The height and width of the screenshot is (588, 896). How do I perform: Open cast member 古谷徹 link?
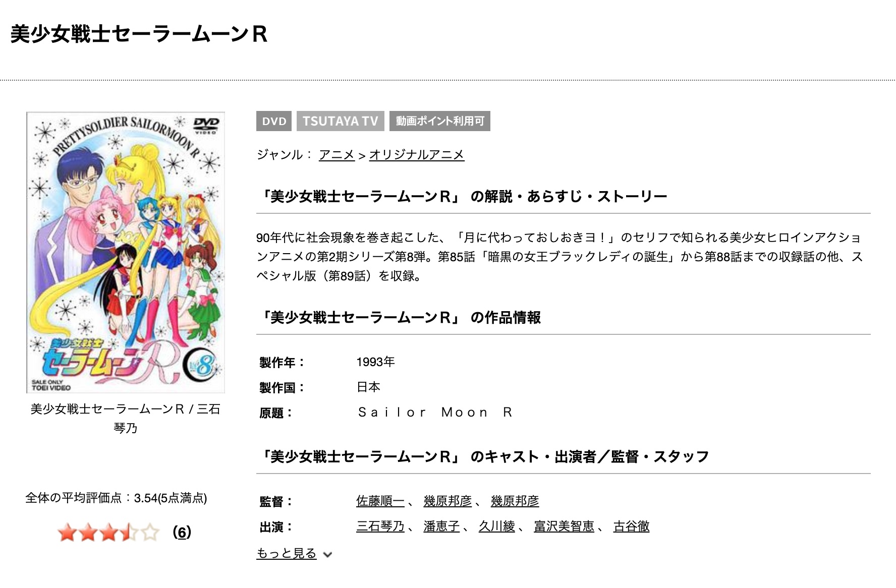click(x=631, y=526)
